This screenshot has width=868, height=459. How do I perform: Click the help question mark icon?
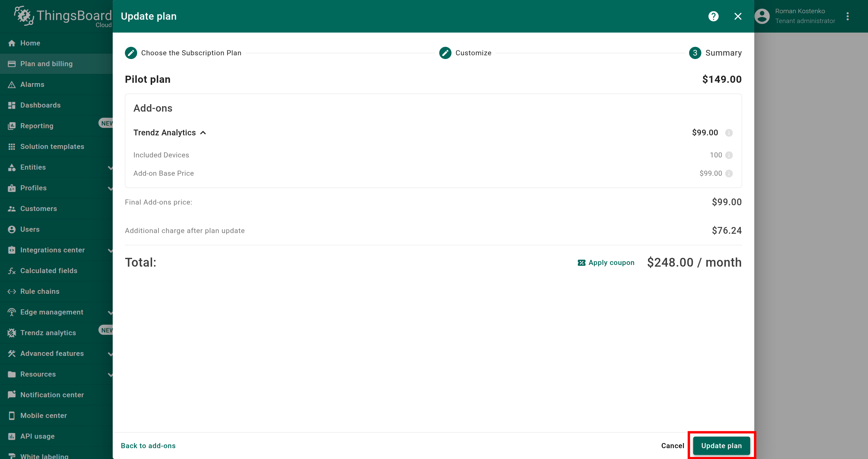click(713, 16)
